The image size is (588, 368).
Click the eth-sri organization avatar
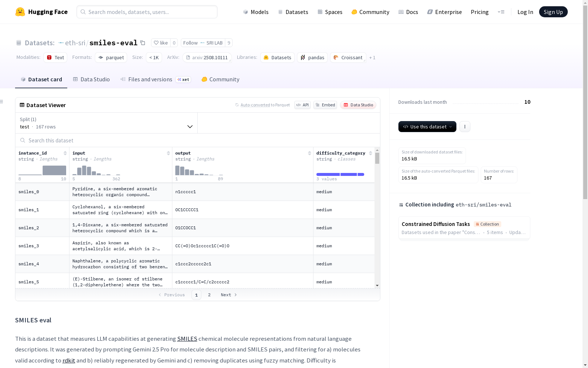click(x=61, y=43)
